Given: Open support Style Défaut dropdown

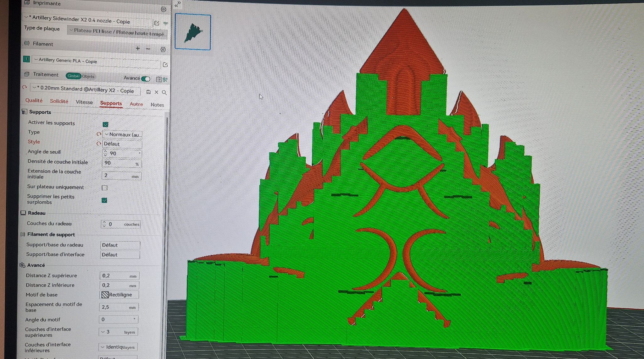Looking at the screenshot, I should pos(122,144).
